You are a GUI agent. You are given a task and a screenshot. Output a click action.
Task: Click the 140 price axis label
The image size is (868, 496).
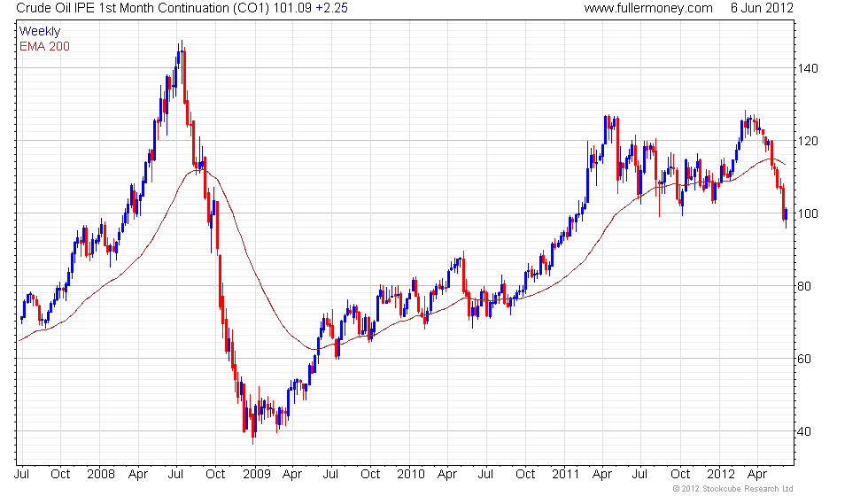click(808, 69)
